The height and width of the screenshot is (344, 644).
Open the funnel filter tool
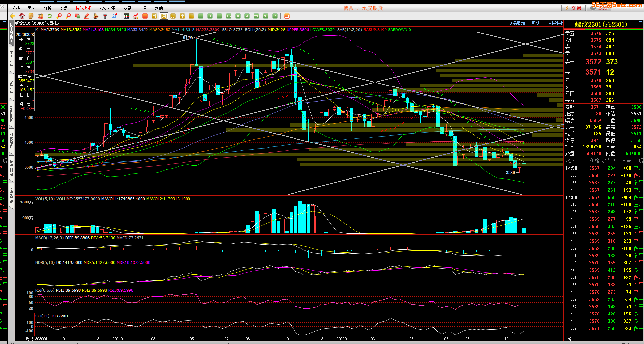click(105, 16)
